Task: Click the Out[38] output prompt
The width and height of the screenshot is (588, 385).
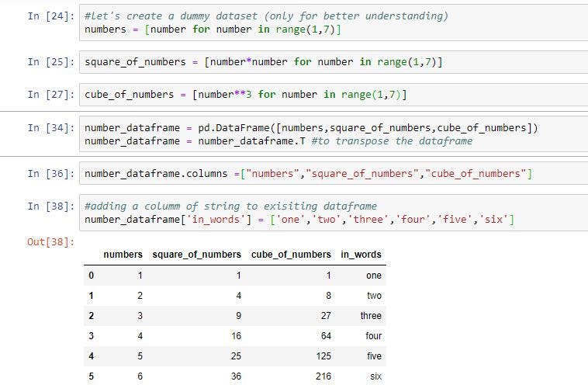Action: (x=51, y=242)
